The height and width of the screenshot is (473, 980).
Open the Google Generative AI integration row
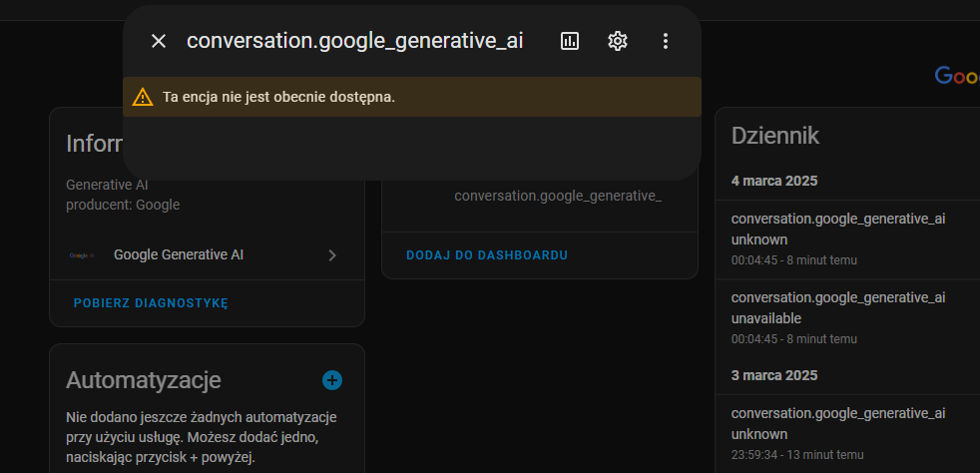(x=207, y=254)
